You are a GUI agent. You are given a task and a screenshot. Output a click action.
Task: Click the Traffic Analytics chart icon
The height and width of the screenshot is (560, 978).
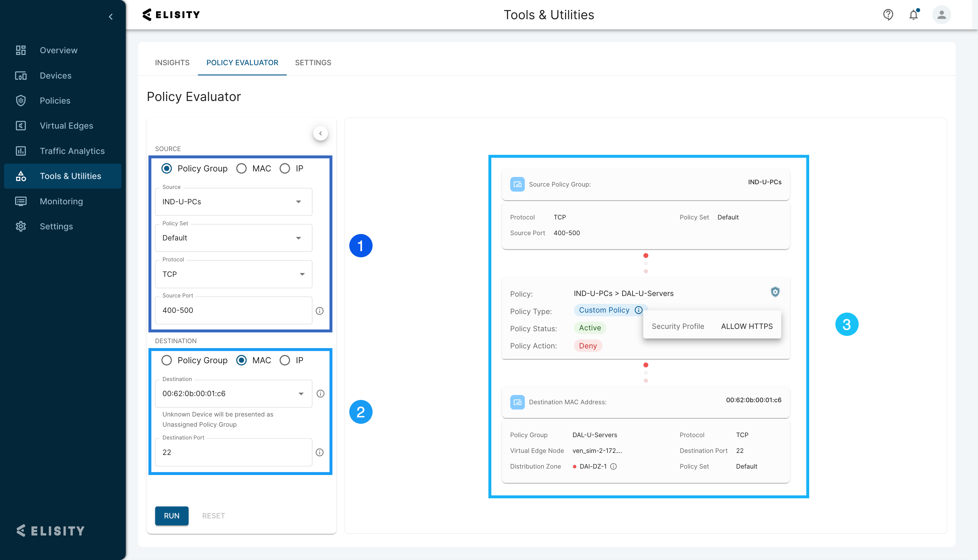pyautogui.click(x=21, y=151)
